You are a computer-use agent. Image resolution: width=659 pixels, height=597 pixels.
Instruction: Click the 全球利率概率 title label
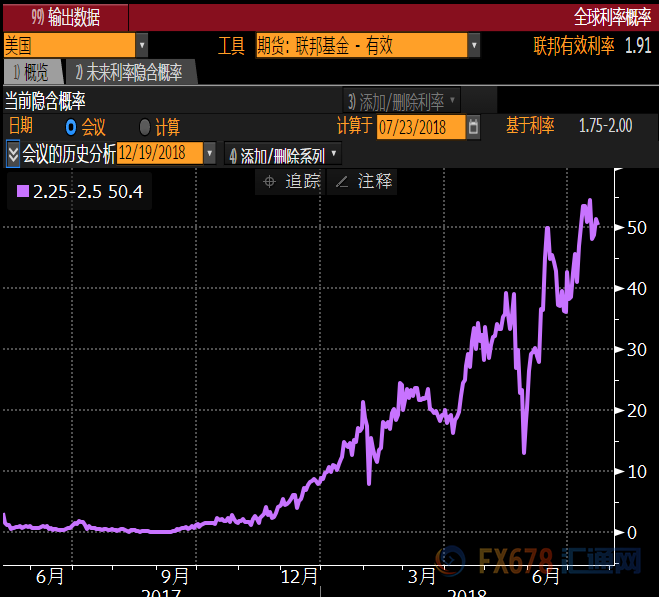(613, 17)
